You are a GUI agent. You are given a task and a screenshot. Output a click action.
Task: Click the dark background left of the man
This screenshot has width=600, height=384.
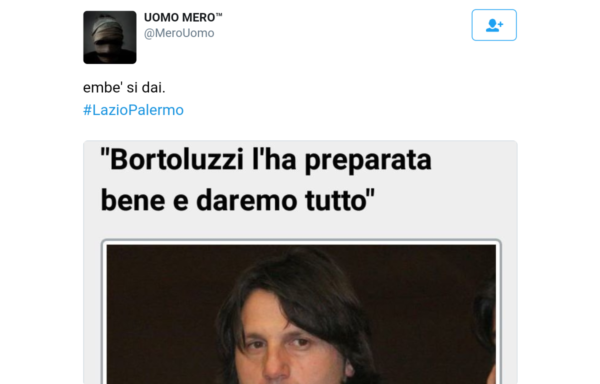[161, 314]
